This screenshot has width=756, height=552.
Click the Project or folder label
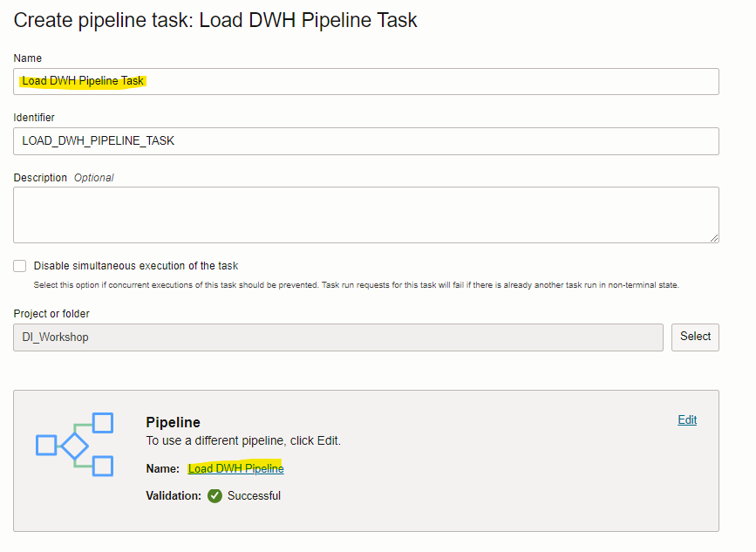51,314
